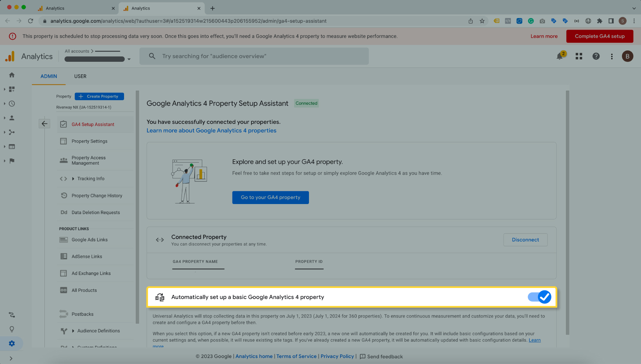This screenshot has height=364, width=641.
Task: Open a new browser tab
Action: point(212,8)
